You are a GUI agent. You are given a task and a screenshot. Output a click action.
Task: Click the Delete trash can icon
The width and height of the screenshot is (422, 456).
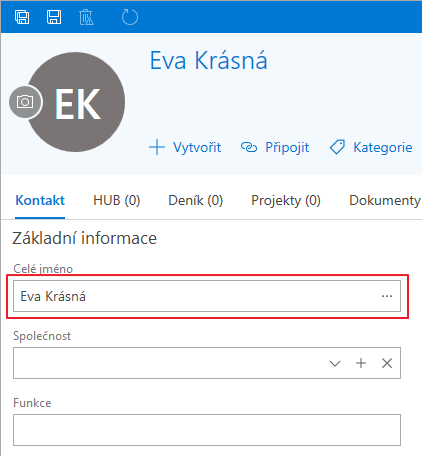point(86,17)
